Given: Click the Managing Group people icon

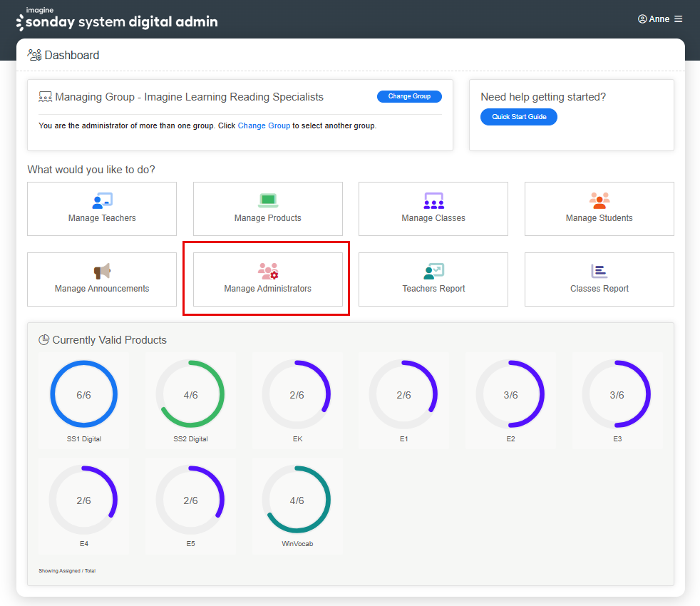Looking at the screenshot, I should tap(46, 96).
